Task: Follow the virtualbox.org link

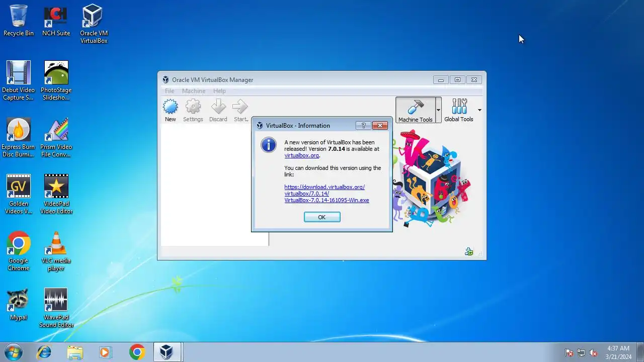Action: click(x=302, y=155)
